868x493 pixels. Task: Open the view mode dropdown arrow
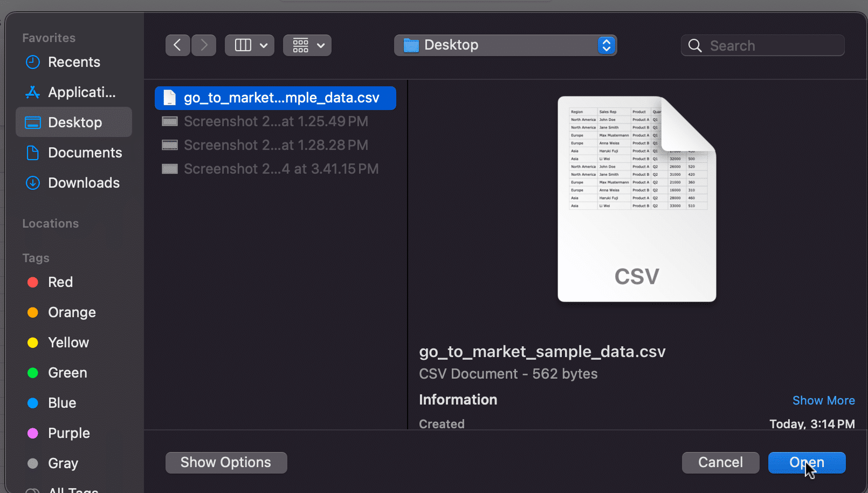[264, 45]
